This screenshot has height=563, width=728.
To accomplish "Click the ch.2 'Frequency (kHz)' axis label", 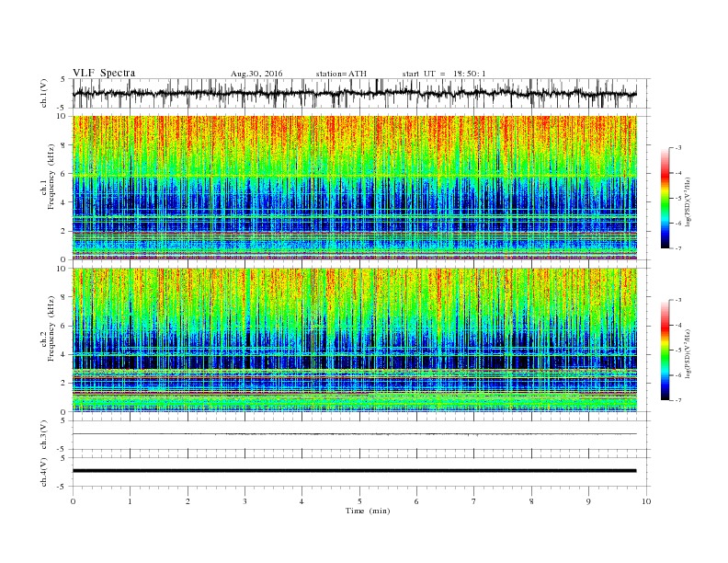I will click(51, 328).
